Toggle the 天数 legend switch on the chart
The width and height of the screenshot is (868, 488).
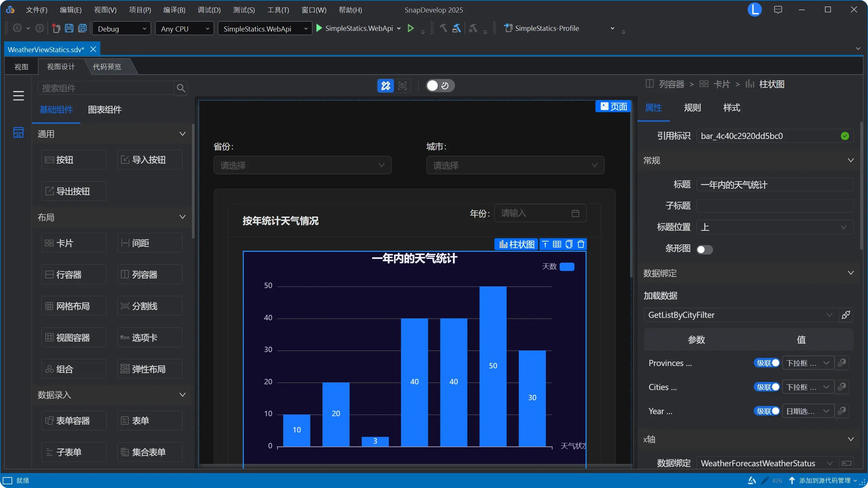coord(567,267)
